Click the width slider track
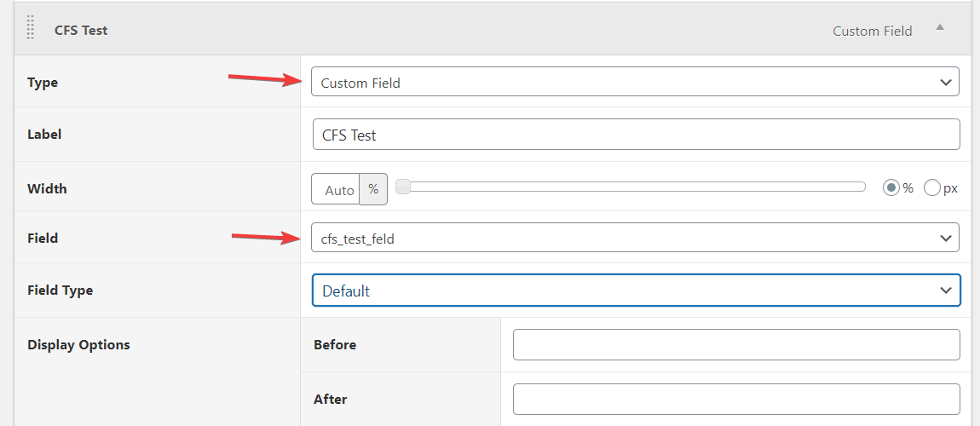The width and height of the screenshot is (980, 426). tap(631, 187)
